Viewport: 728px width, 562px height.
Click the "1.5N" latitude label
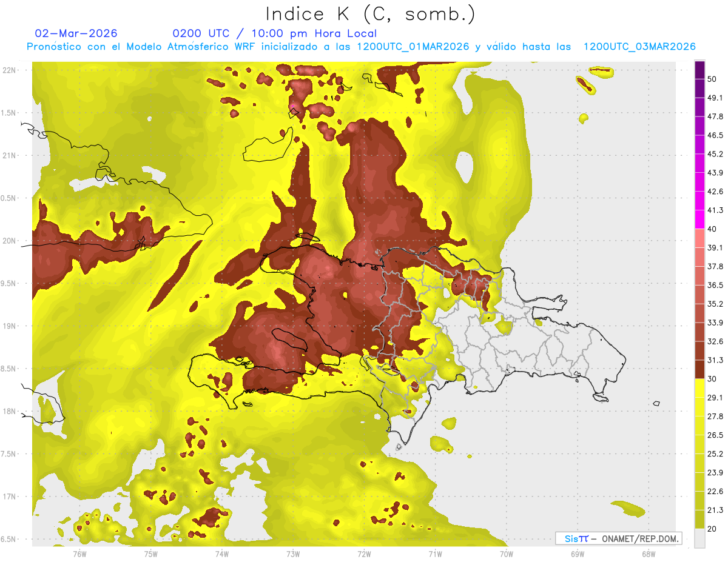pyautogui.click(x=9, y=113)
